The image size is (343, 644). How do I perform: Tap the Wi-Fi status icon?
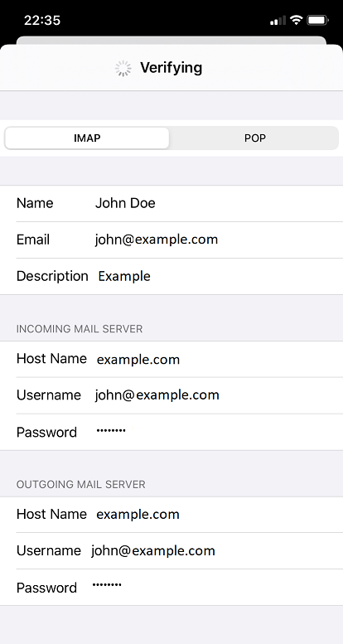pos(296,20)
